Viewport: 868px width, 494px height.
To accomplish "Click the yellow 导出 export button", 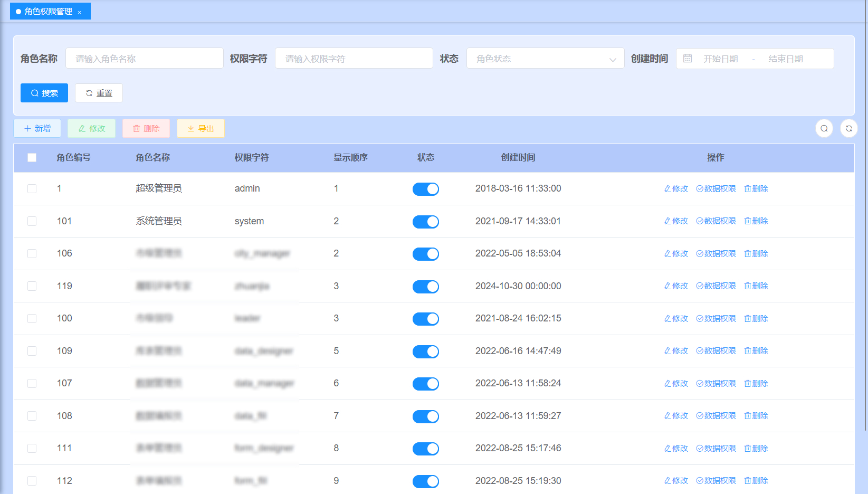I will tap(201, 128).
